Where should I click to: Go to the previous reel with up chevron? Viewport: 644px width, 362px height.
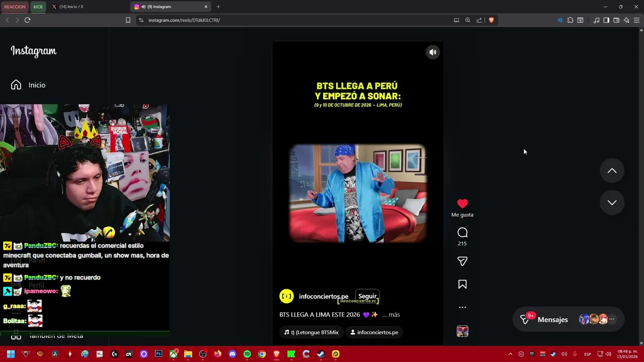(612, 171)
